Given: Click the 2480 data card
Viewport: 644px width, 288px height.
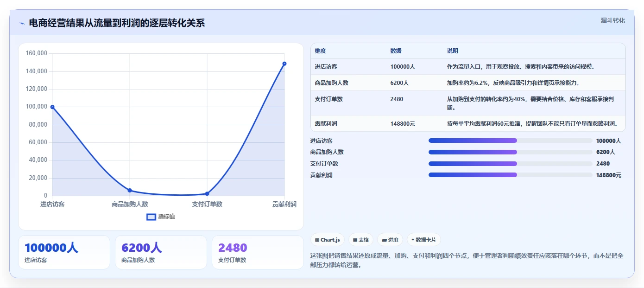Looking at the screenshot, I should click(258, 252).
